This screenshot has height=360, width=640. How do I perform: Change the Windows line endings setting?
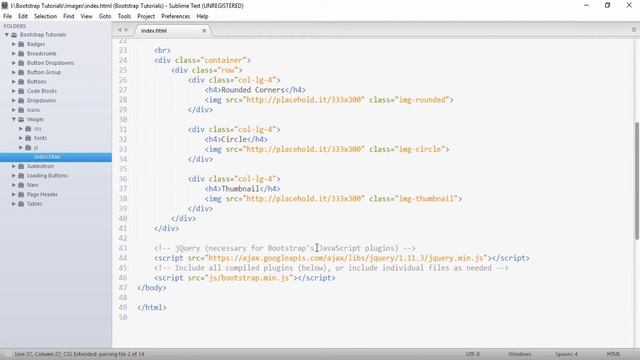(x=520, y=354)
